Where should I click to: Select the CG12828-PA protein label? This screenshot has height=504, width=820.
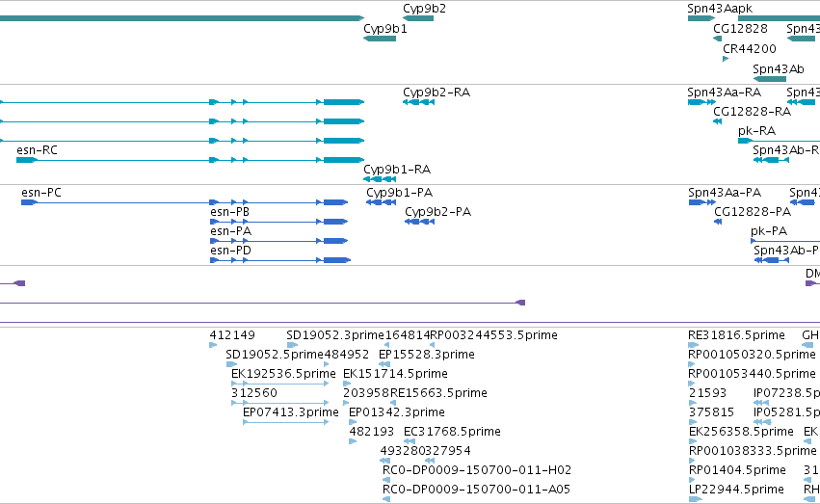pyautogui.click(x=753, y=212)
